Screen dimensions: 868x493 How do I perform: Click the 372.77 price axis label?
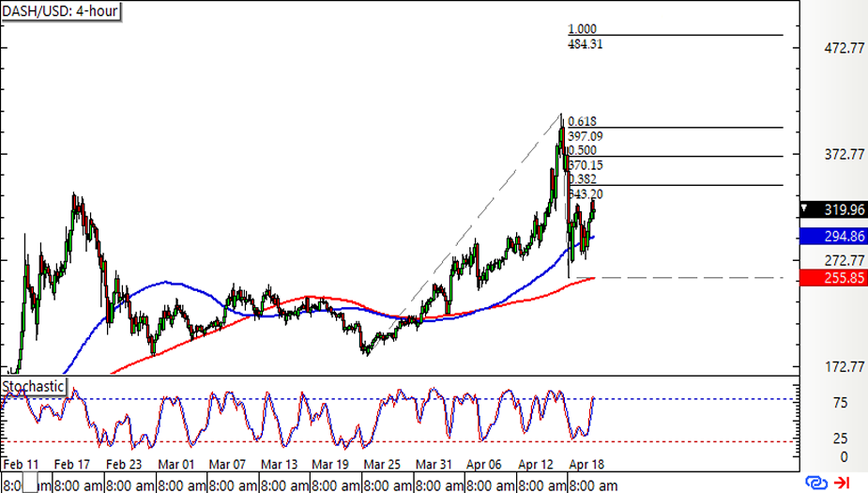[845, 155]
